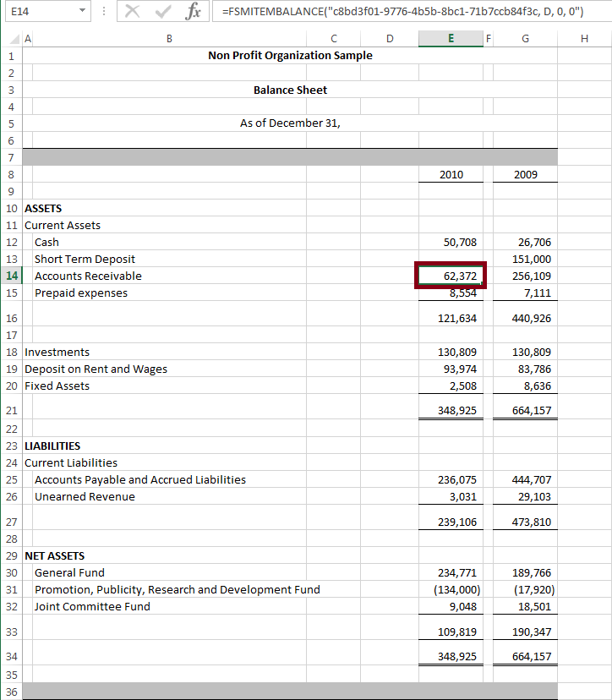The height and width of the screenshot is (700, 612).
Task: Click the Insert Function fx icon
Action: [x=194, y=11]
